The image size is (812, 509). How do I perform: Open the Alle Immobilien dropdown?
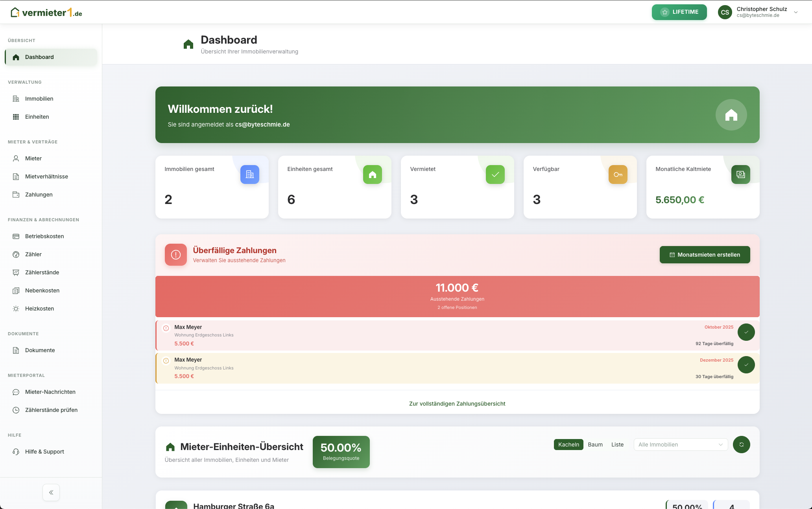[x=680, y=444]
